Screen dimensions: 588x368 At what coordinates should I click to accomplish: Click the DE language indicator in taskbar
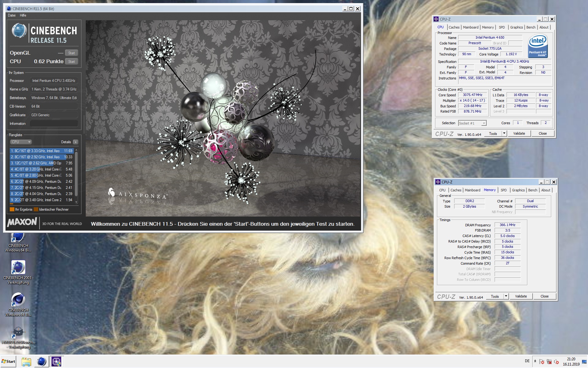(527, 361)
